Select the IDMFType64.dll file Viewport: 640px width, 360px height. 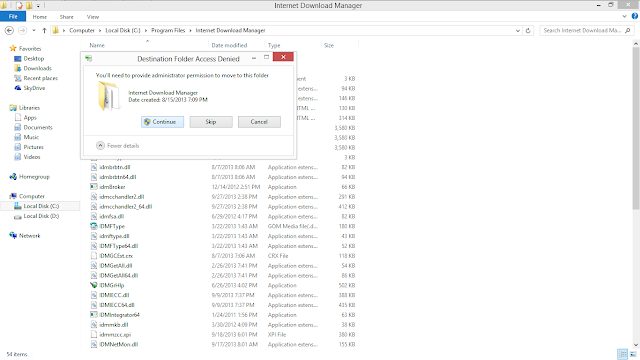point(119,246)
